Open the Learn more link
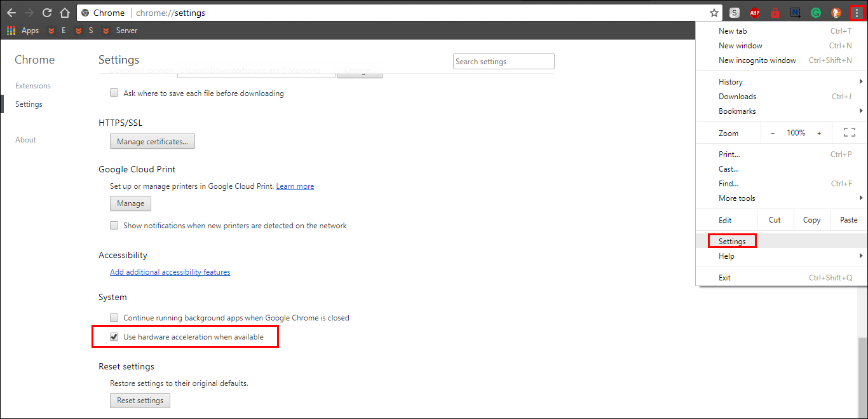Image resolution: width=868 pixels, height=419 pixels. (295, 186)
